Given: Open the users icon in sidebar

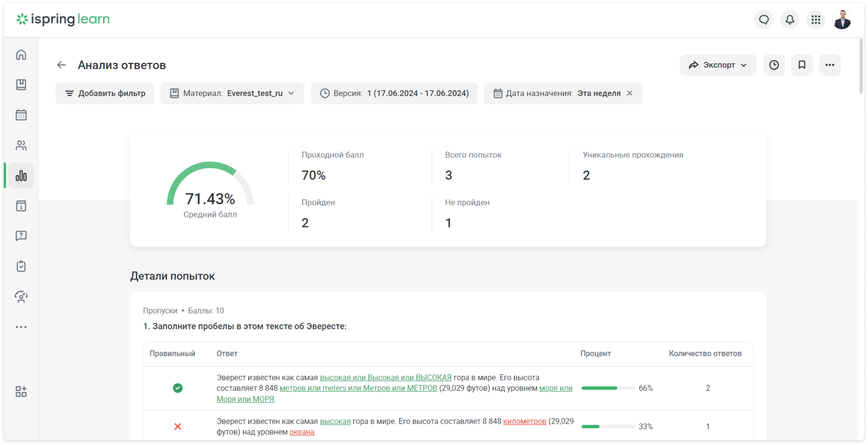Looking at the screenshot, I should [21, 145].
